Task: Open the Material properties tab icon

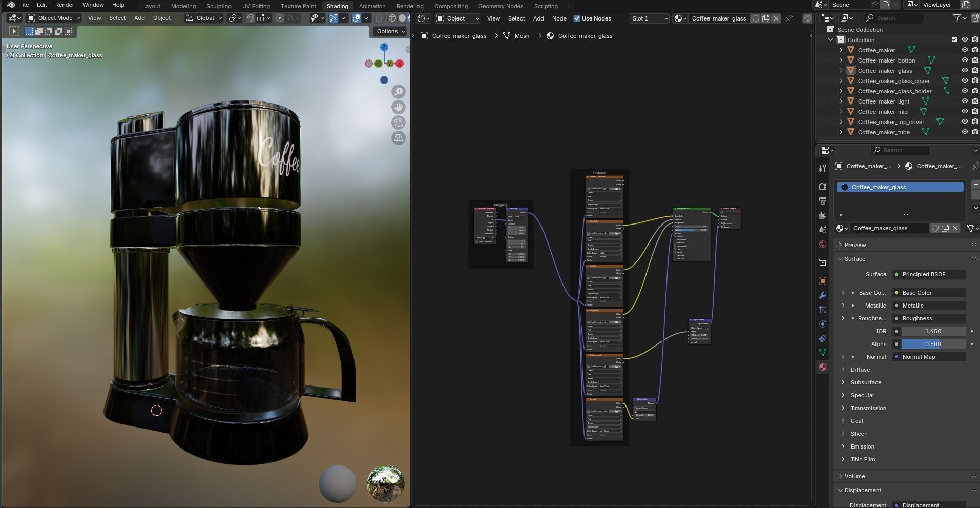Action: click(x=823, y=367)
